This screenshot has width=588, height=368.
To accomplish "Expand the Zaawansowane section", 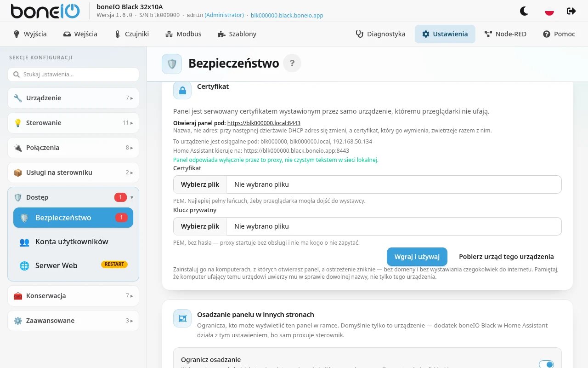I will tap(73, 321).
